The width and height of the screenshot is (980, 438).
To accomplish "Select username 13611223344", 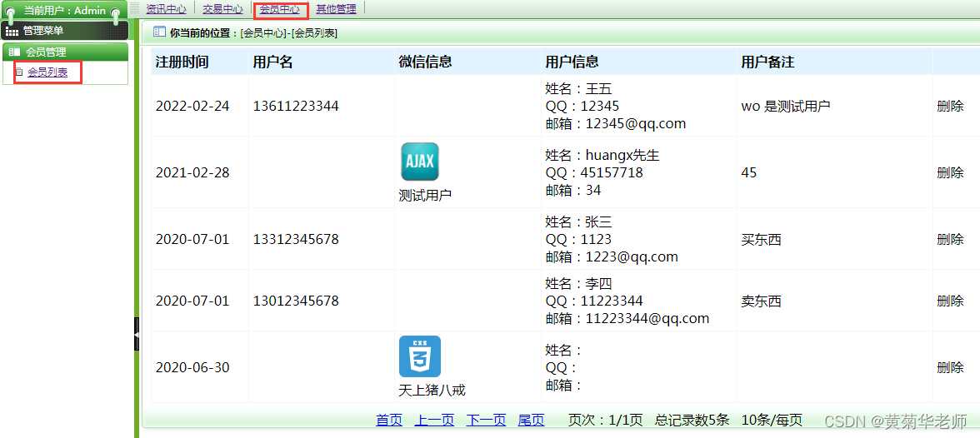I will pyautogui.click(x=296, y=107).
